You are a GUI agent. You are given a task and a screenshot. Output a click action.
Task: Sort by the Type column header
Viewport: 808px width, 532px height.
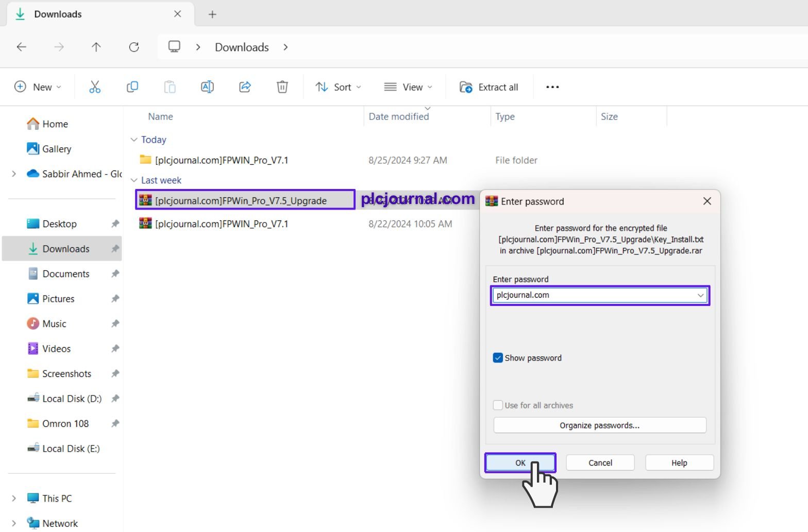click(x=505, y=116)
